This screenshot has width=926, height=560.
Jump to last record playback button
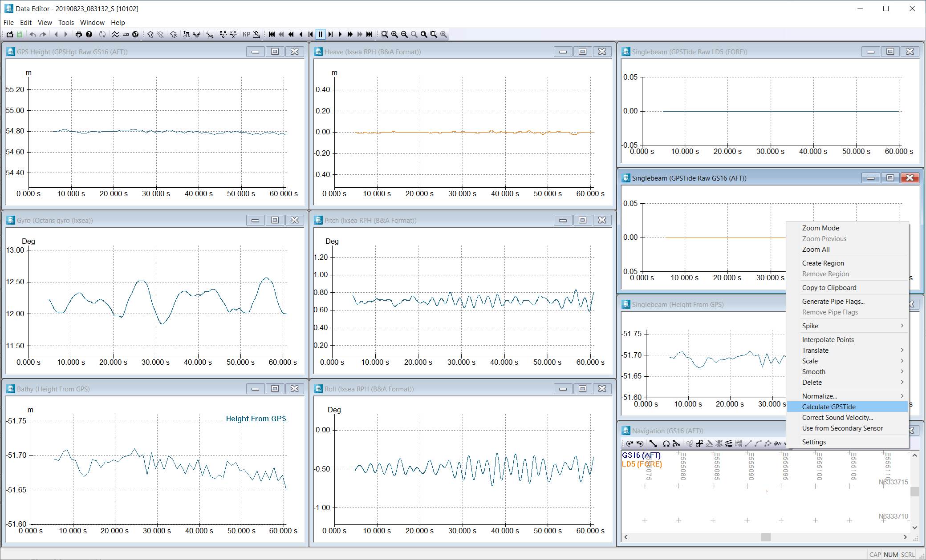pos(369,34)
